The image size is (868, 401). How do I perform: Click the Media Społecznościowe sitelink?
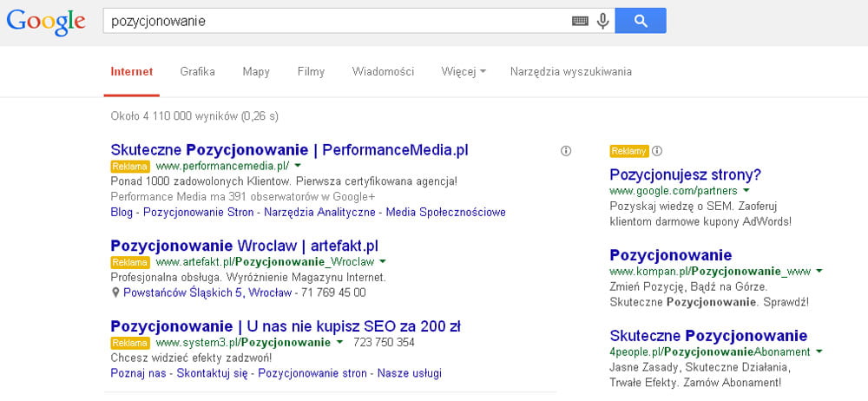point(445,212)
